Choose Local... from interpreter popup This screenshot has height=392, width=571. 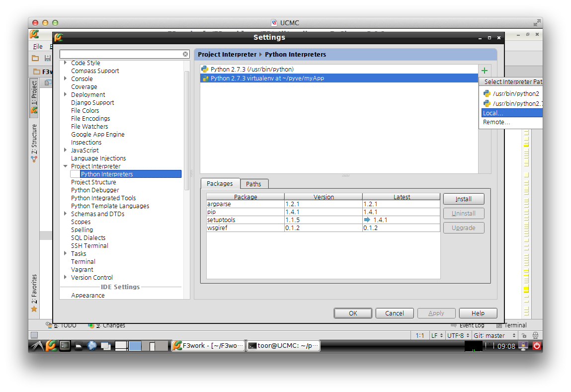pyautogui.click(x=512, y=113)
